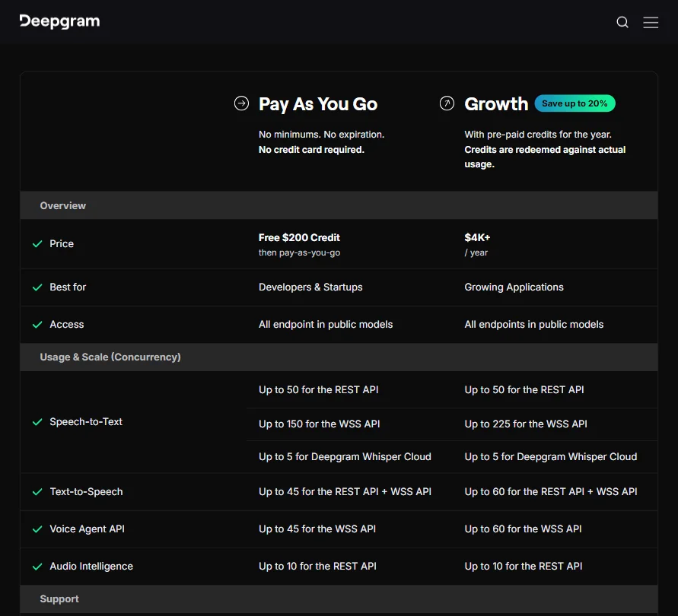678x616 pixels.
Task: Click the / year text
Action: pos(476,252)
